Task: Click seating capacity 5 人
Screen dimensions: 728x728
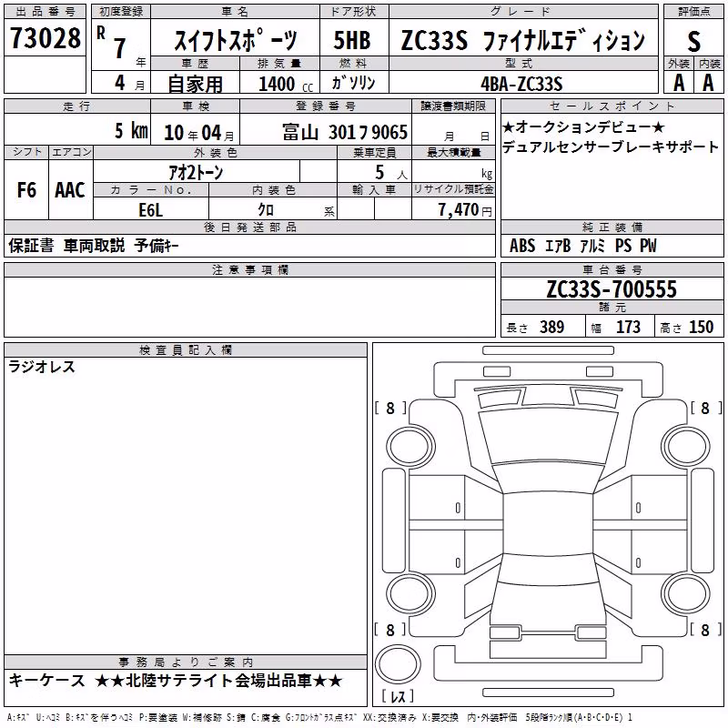Action: coord(390,172)
